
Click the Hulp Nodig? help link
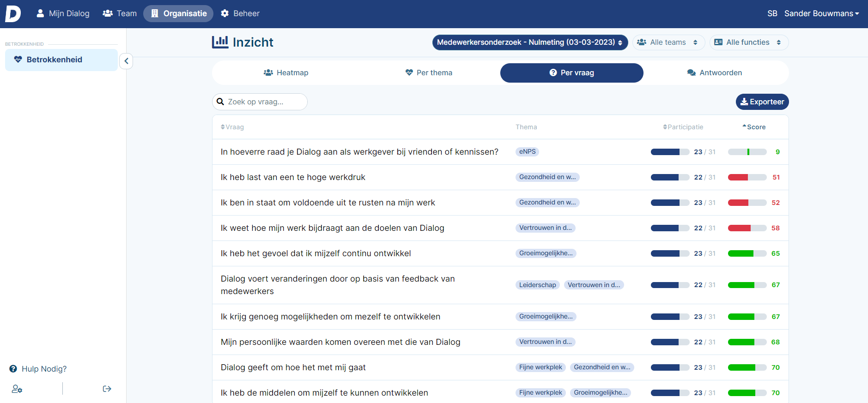pyautogui.click(x=38, y=369)
